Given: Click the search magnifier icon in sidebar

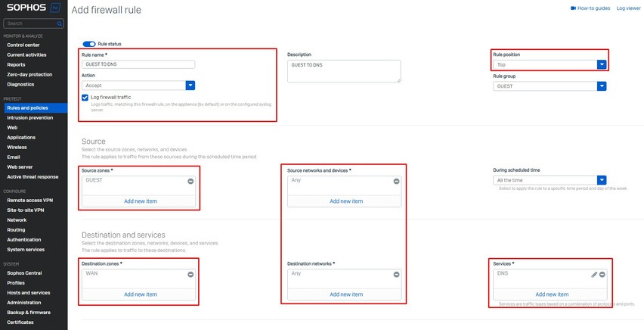Looking at the screenshot, I should click(60, 24).
